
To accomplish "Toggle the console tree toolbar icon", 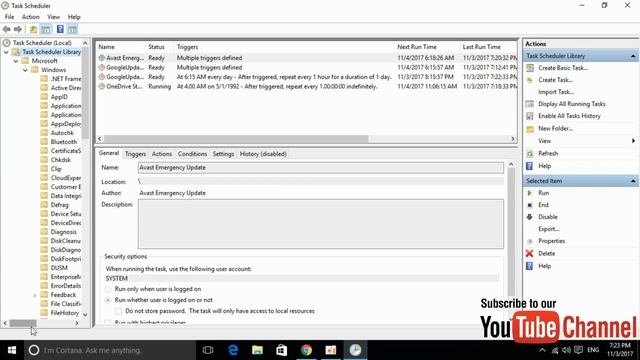I will pos(46,29).
